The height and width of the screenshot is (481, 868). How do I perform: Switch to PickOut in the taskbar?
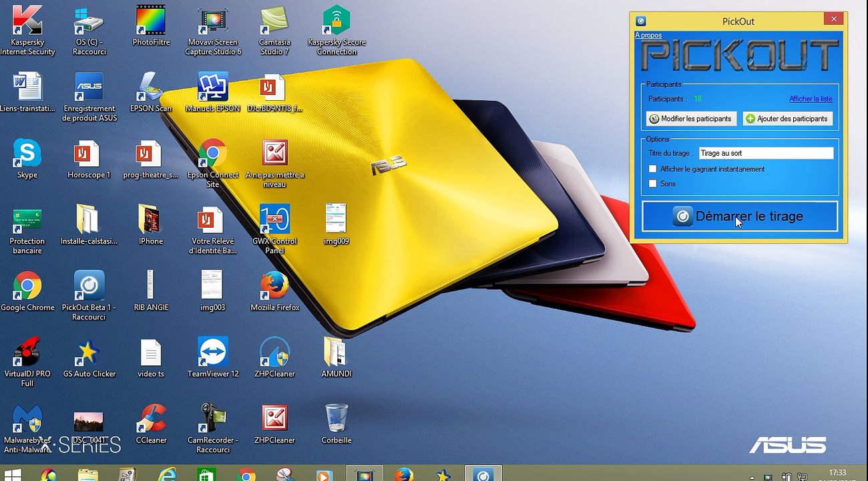483,474
